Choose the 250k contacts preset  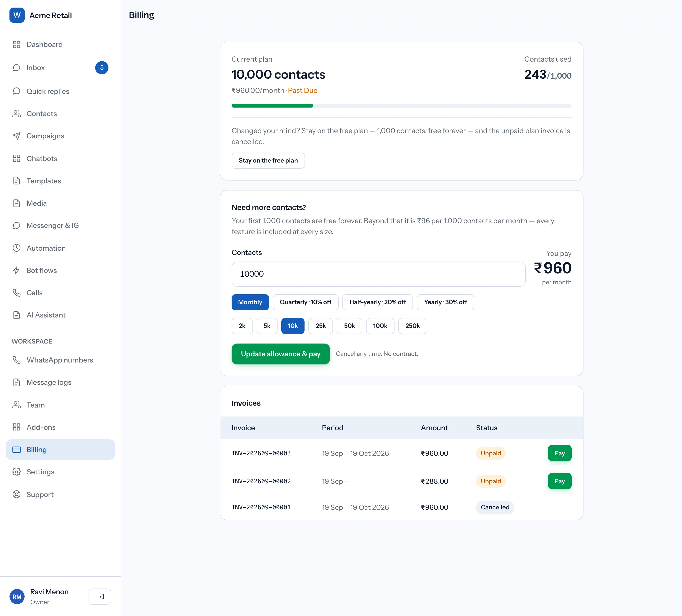click(412, 326)
